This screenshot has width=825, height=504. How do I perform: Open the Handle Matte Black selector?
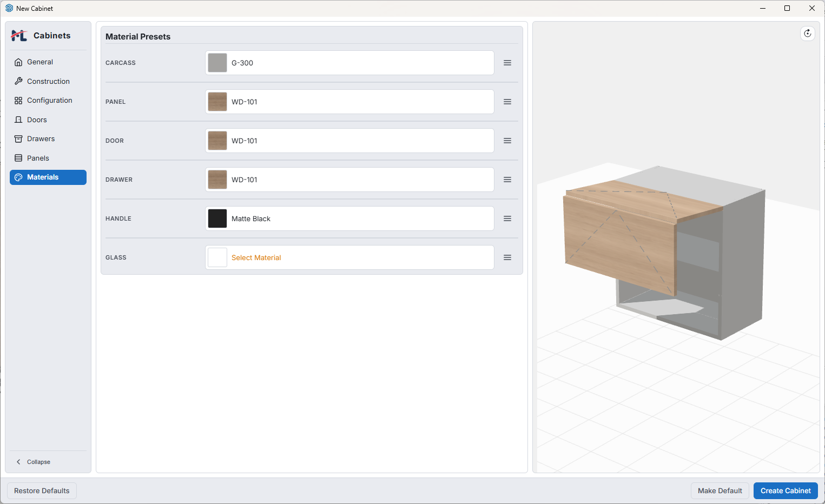click(349, 218)
